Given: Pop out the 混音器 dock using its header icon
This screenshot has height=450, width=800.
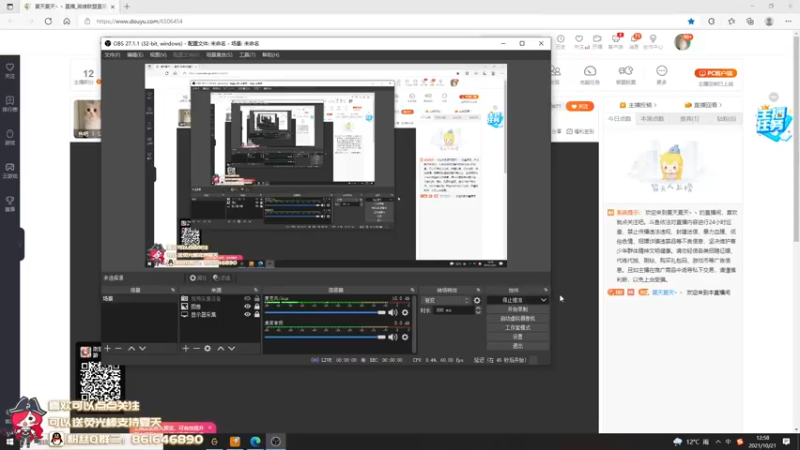Looking at the screenshot, I should 412,290.
